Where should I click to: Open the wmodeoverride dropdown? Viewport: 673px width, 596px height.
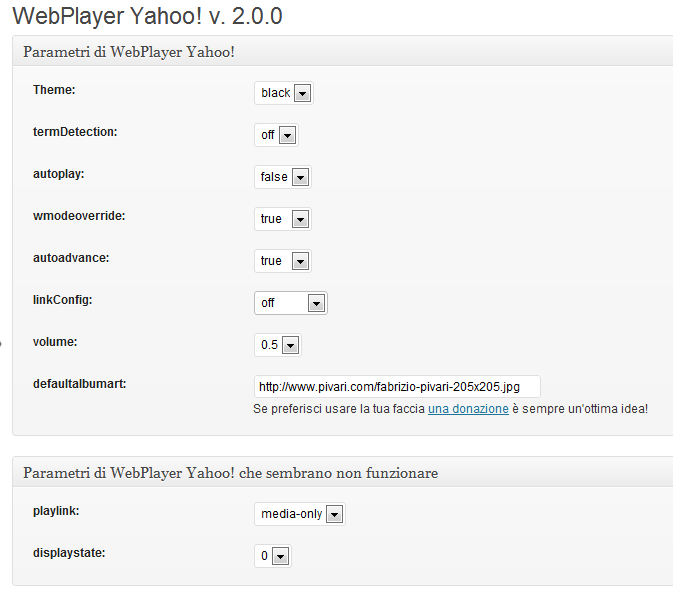point(283,219)
